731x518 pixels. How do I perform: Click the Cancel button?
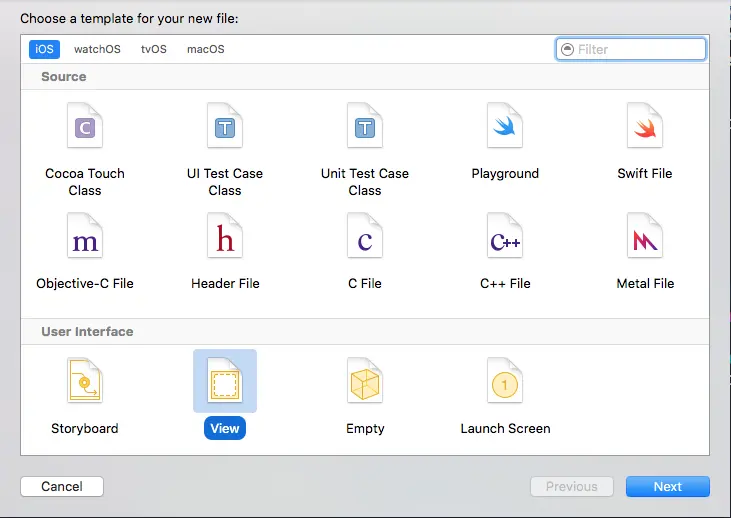[x=62, y=486]
